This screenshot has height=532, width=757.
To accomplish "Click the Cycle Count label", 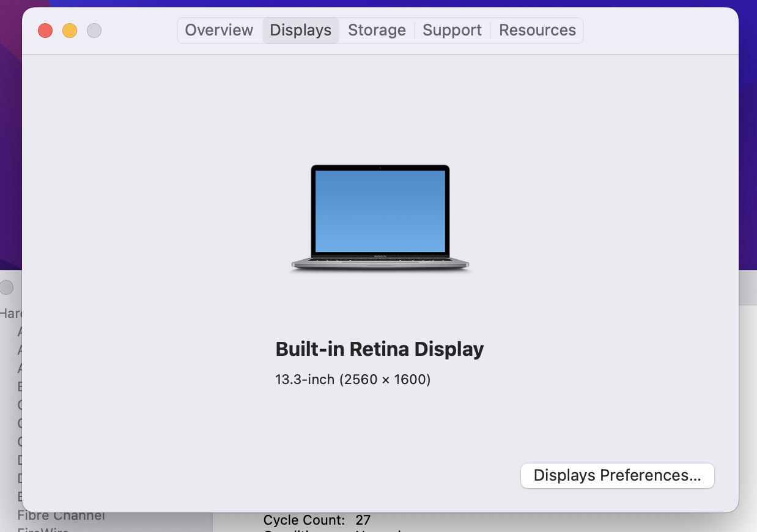I will [304, 520].
